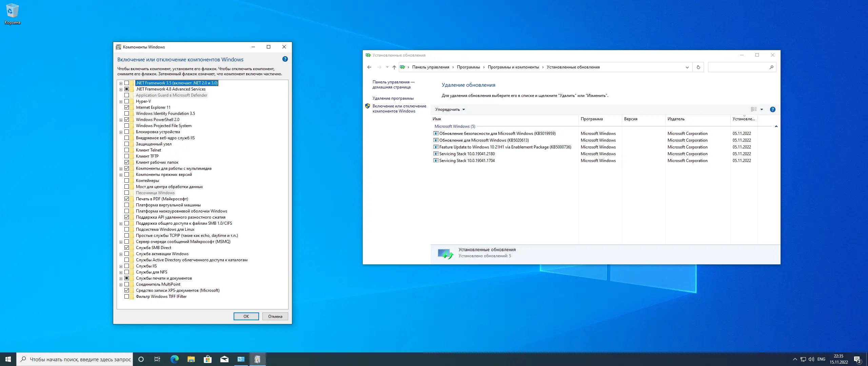The width and height of the screenshot is (868, 366).
Task: Change view using the view layout icon
Action: (x=753, y=109)
